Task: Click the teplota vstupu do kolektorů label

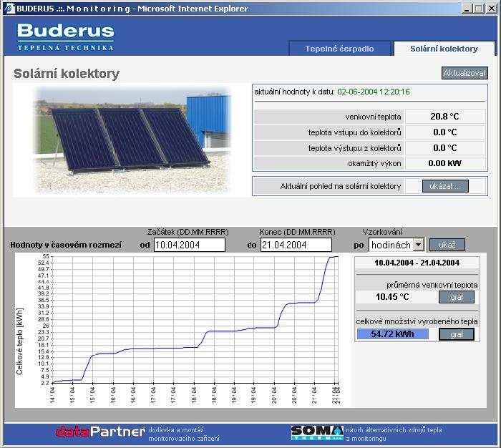Action: pyautogui.click(x=355, y=132)
